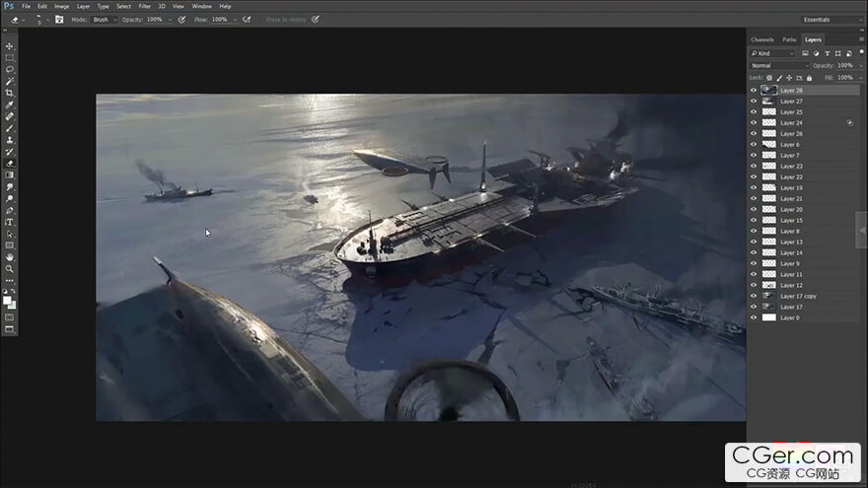868x488 pixels.
Task: Open the Edit Toolbar three-dots button
Action: (x=10, y=281)
